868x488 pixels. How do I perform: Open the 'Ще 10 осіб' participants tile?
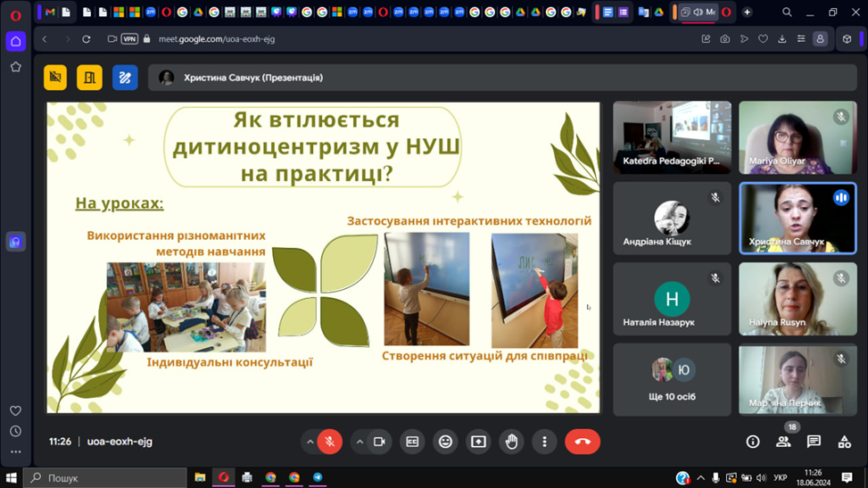[x=672, y=379]
